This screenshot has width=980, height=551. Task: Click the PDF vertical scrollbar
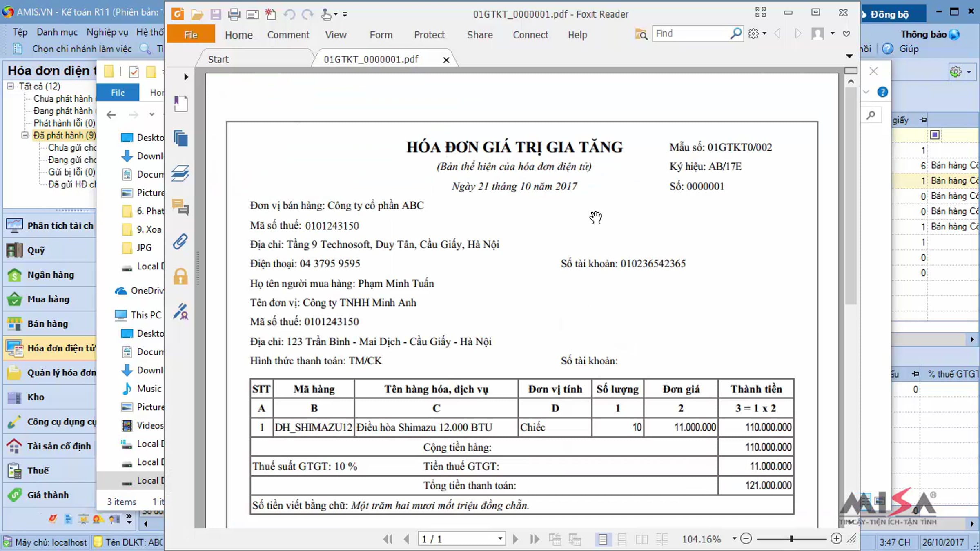coord(851,196)
